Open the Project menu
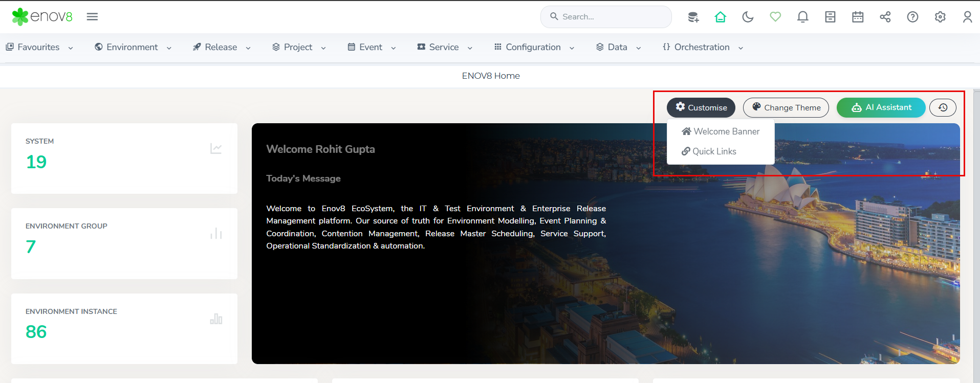 point(299,47)
